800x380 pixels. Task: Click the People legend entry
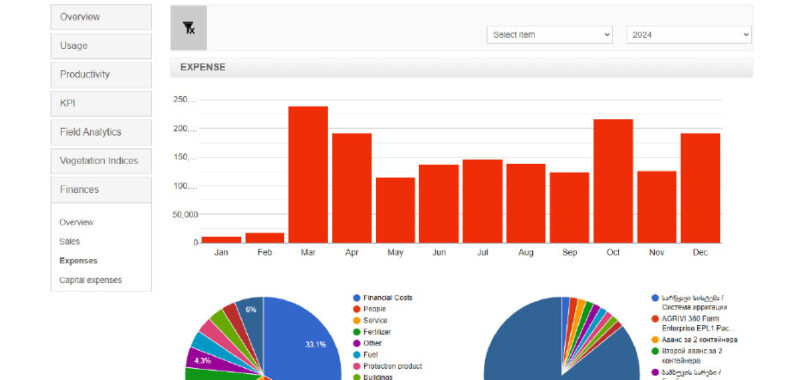[369, 309]
